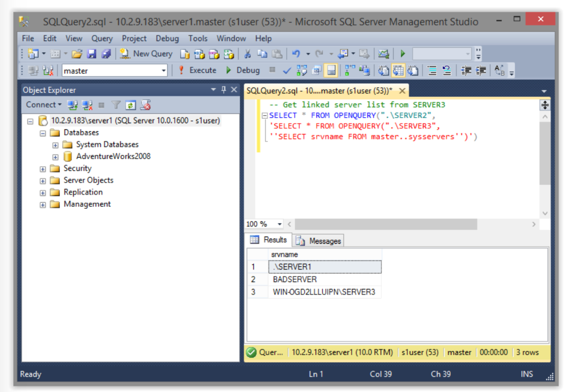Click Object Explorer connect server icon
Image resolution: width=567 pixels, height=392 pixels.
point(72,105)
